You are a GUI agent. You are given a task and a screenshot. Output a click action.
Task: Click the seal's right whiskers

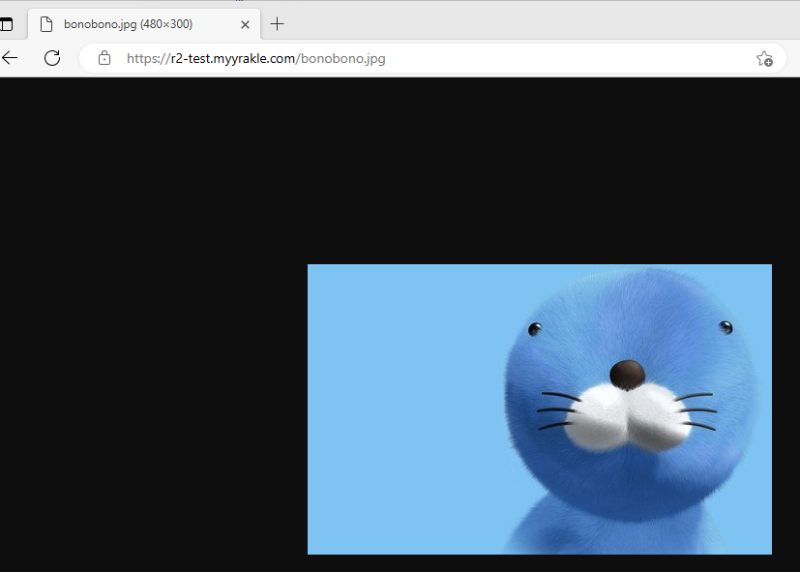pyautogui.click(x=696, y=411)
